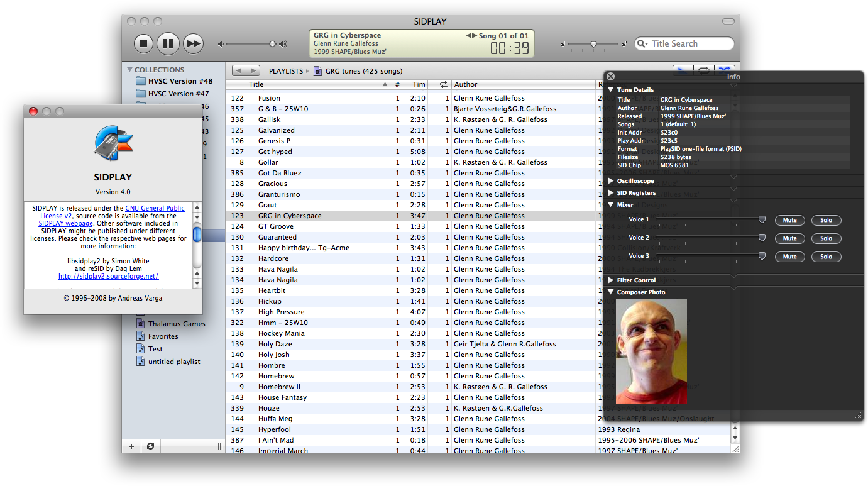Viewport: 868px width, 486px height.
Task: Toggle the repeat playlist button
Action: point(704,70)
